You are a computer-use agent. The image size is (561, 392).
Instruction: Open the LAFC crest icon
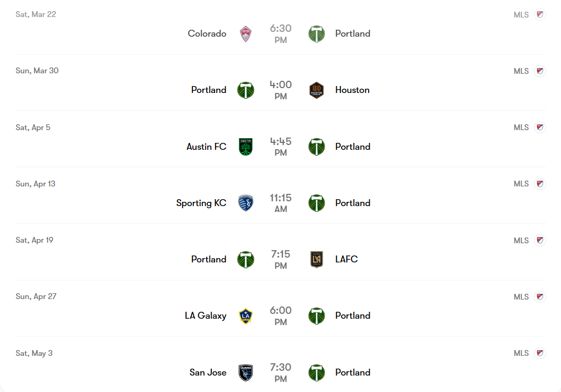coord(317,259)
